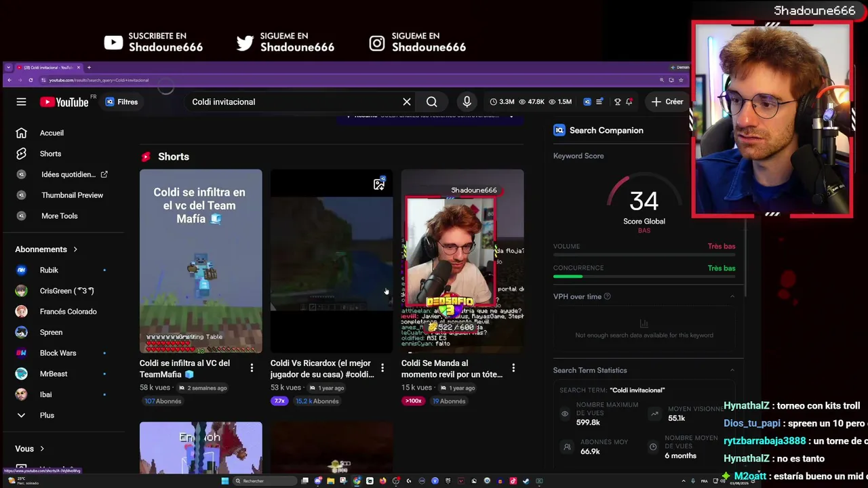Open the vidIQ Filtres button
Viewport: 868px width, 488px height.
pos(121,102)
